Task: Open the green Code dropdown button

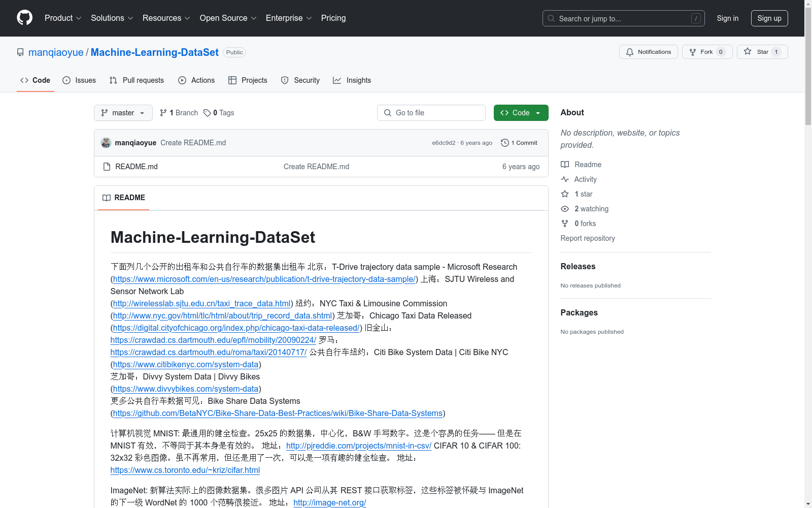Action: tap(521, 113)
